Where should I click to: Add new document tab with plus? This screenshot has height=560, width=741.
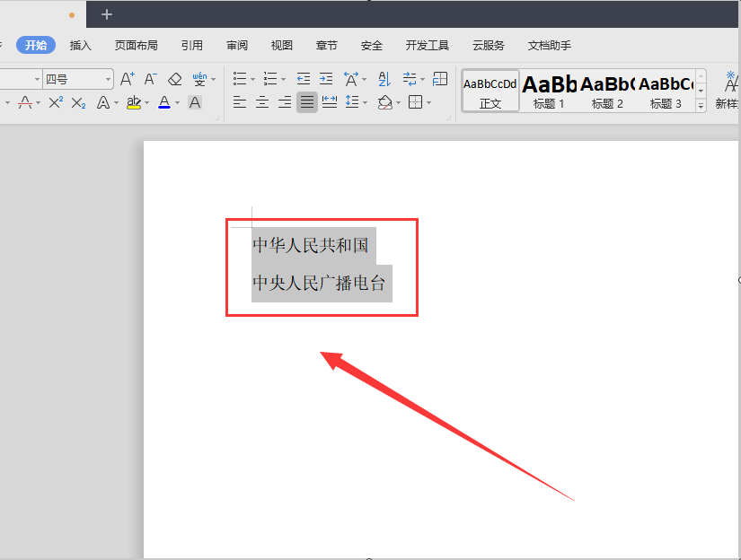[x=107, y=14]
